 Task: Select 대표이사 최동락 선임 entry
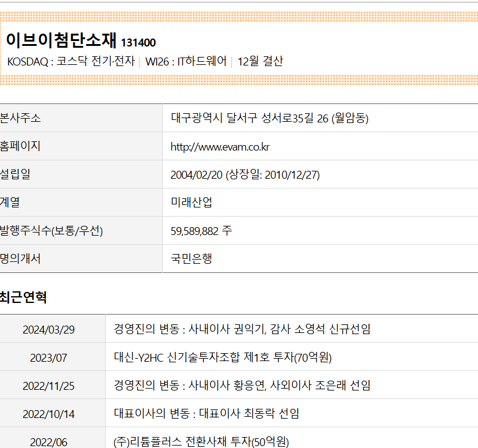coord(206,413)
